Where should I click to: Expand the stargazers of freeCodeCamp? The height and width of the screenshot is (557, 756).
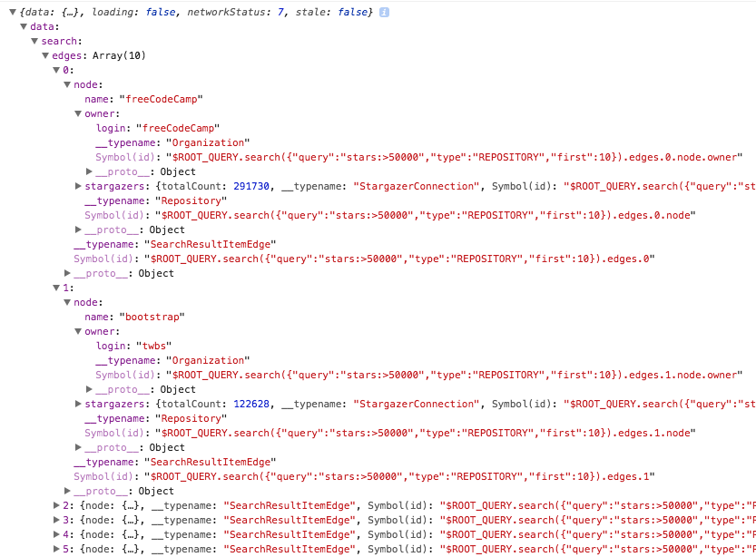pyautogui.click(x=78, y=186)
